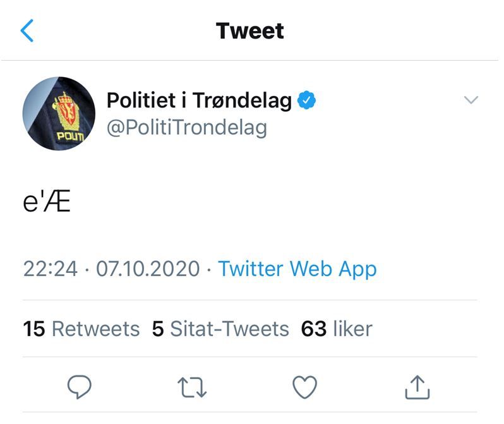Screen dimensions: 504x424
Task: Show the 5 Sitat-Tweets
Action: coord(220,329)
